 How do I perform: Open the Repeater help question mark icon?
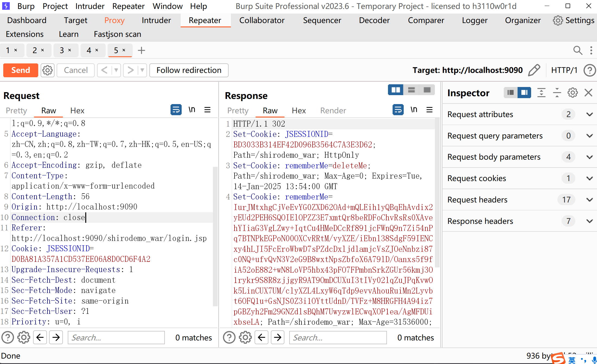(x=589, y=70)
